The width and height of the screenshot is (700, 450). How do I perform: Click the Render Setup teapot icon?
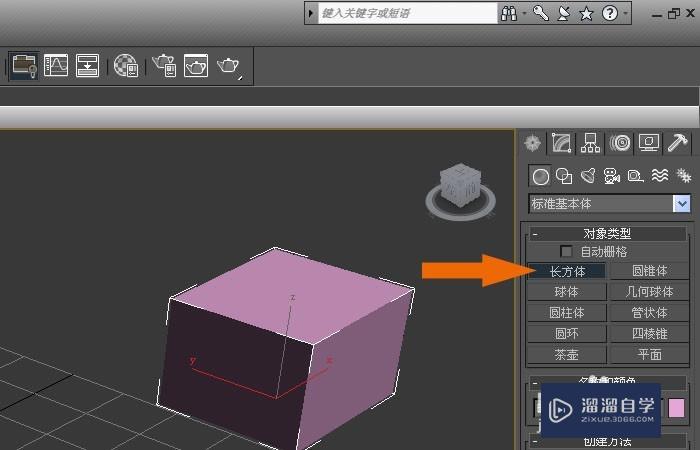click(164, 65)
